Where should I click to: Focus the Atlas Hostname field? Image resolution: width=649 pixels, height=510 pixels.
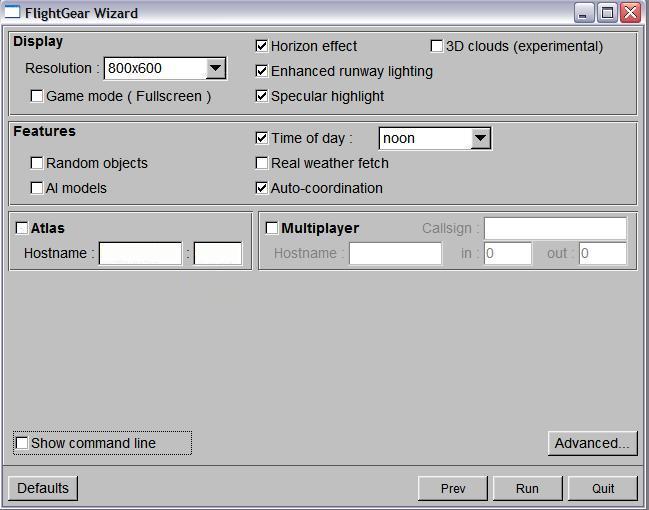(x=140, y=253)
